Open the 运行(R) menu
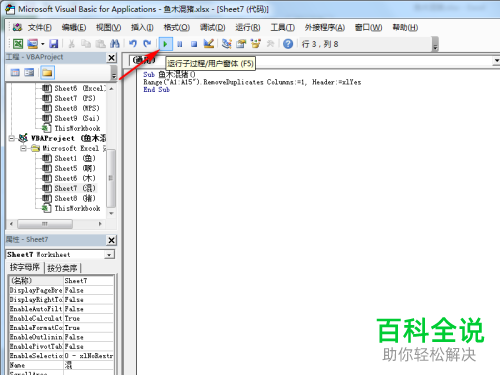This screenshot has height=375, width=500. (248, 27)
